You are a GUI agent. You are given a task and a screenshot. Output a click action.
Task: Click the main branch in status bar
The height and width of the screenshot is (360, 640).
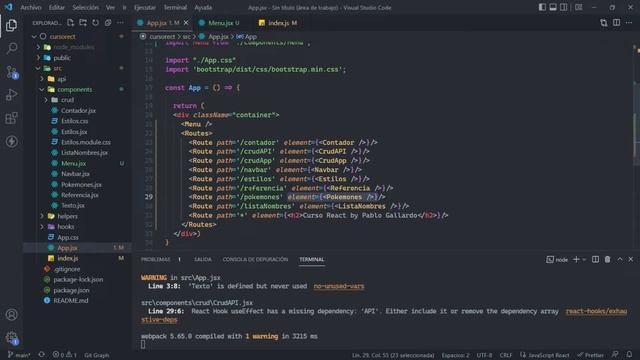(x=19, y=355)
